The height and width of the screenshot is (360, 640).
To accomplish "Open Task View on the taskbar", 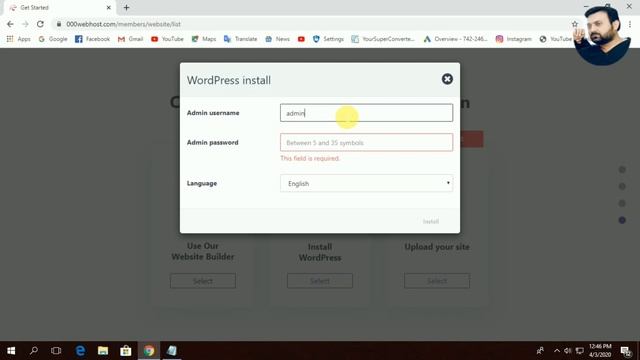I will click(56, 351).
